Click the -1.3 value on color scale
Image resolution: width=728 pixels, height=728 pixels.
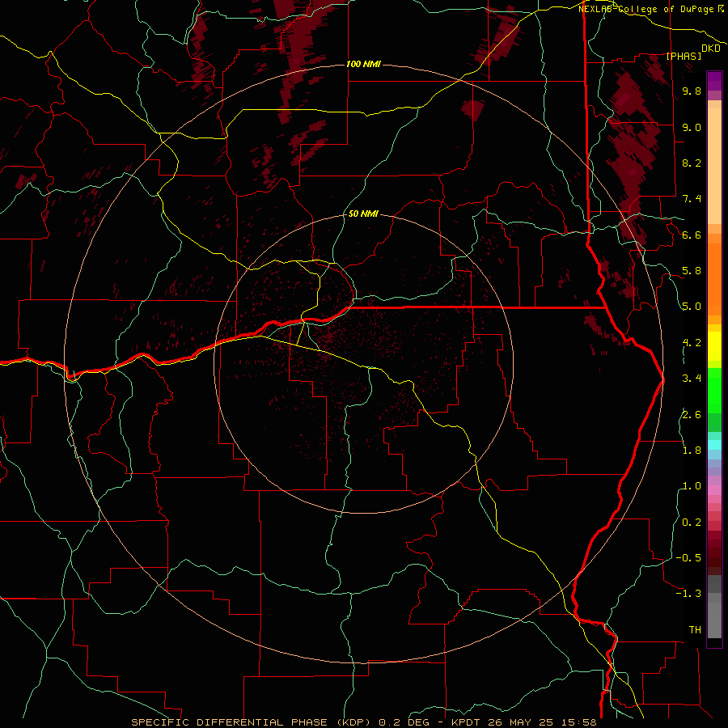[688, 594]
